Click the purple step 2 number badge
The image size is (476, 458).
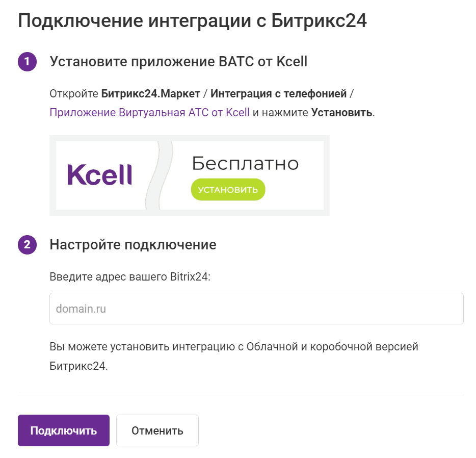pos(27,245)
